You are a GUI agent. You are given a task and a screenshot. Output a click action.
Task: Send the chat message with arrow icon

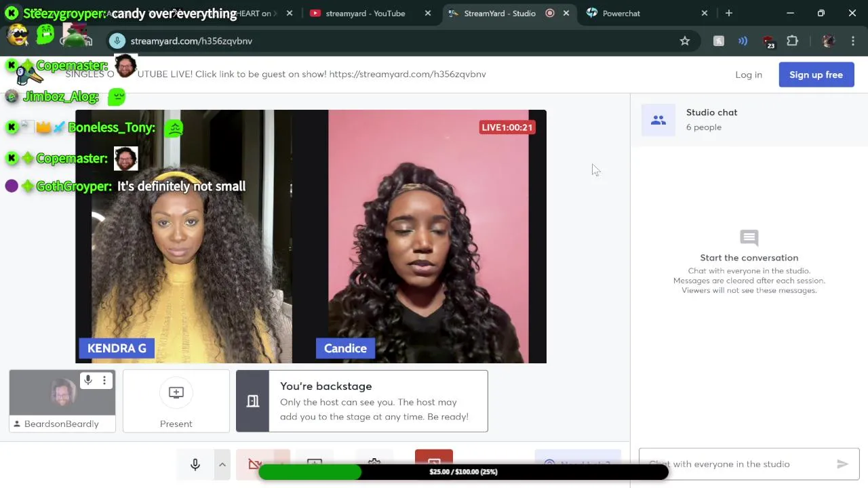(x=842, y=464)
